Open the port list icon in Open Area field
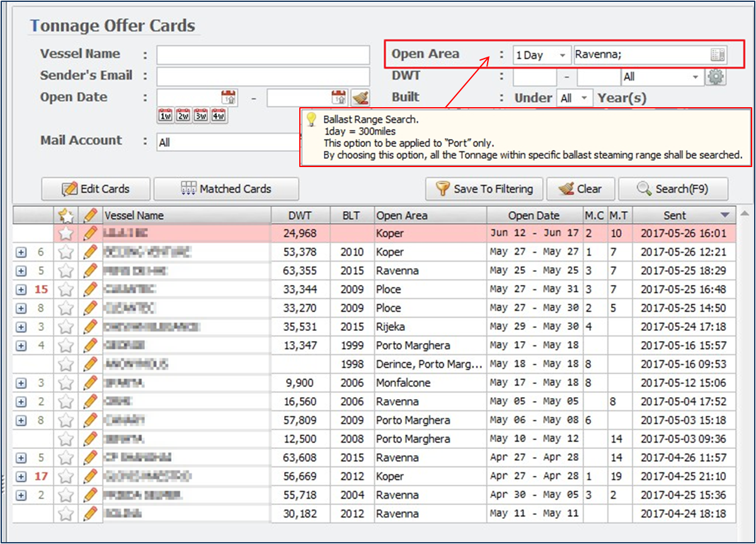This screenshot has height=544, width=756. click(x=718, y=55)
